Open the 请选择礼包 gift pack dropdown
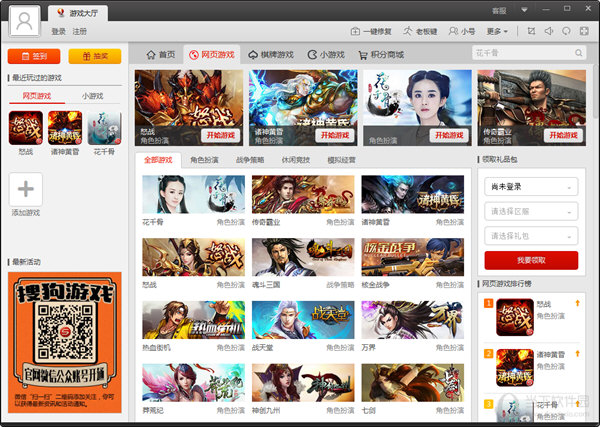This screenshot has width=600, height=427. 531,236
